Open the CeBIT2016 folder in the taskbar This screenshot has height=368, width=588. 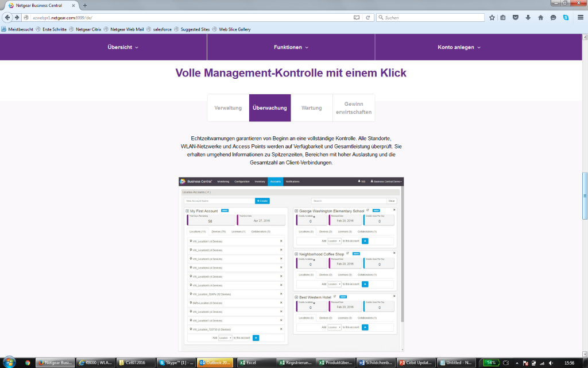(x=136, y=363)
